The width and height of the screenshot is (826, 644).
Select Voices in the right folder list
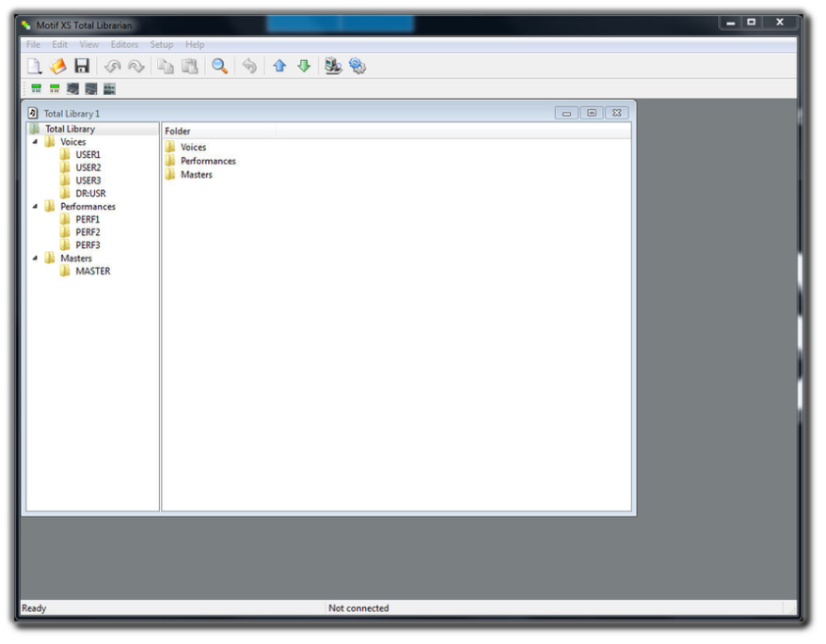(x=194, y=148)
